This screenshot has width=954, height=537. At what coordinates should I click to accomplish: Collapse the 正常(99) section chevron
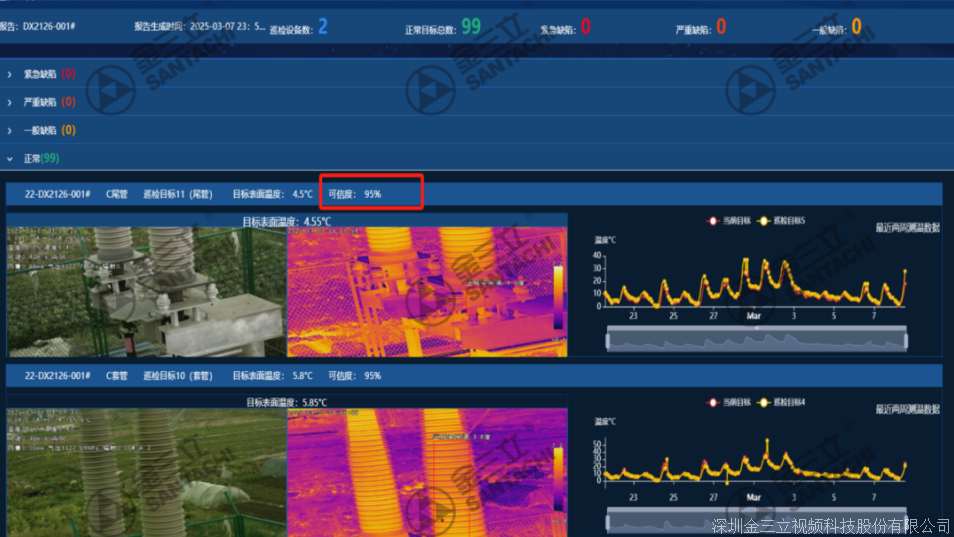pos(10,158)
